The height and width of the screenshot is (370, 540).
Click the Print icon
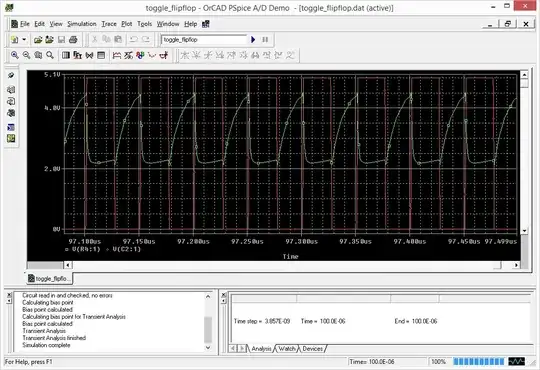pos(73,40)
